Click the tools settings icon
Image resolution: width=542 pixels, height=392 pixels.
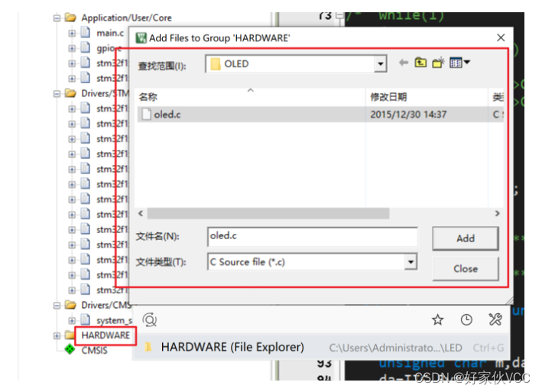495,320
